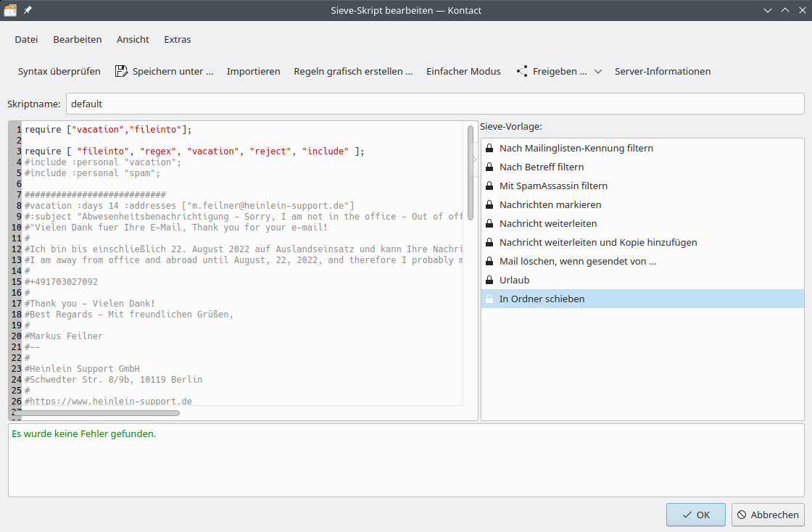Select the Nachricht weiterleiten template
Image resolution: width=812 pixels, height=532 pixels.
click(548, 223)
